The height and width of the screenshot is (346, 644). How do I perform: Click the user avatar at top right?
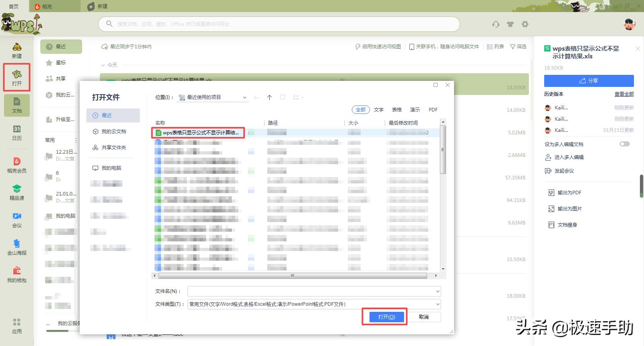tap(630, 24)
